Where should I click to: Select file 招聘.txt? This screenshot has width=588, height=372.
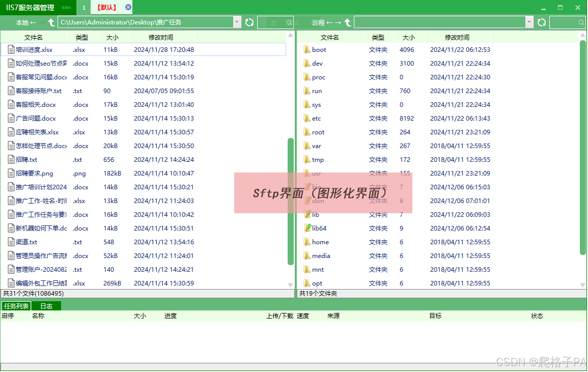(26, 159)
